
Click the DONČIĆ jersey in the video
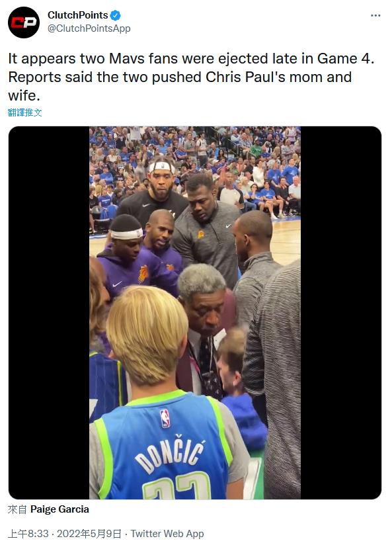point(168,448)
